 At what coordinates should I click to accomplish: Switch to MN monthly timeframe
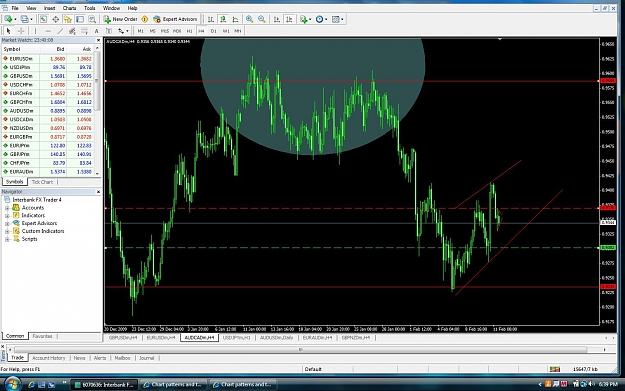point(238,31)
